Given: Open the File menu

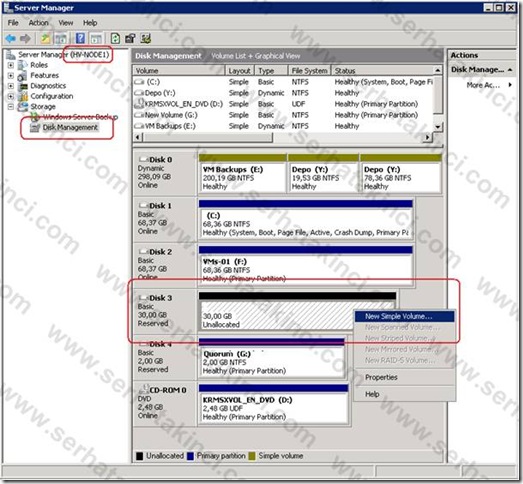Looking at the screenshot, I should coord(13,23).
